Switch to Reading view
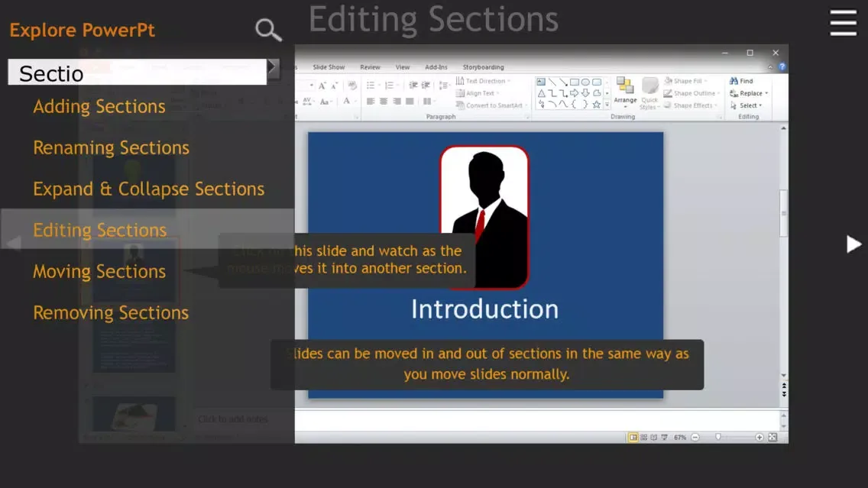868x488 pixels. tap(654, 437)
